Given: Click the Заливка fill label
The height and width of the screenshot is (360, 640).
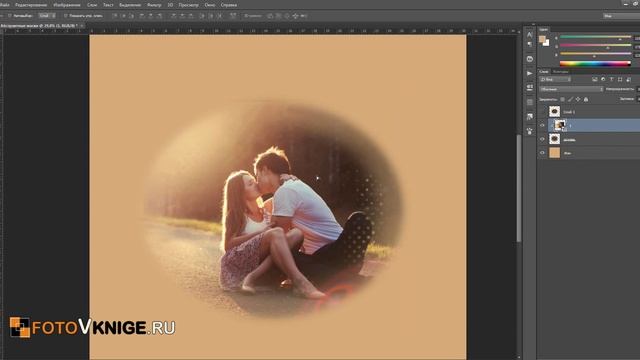Looking at the screenshot, I should click(627, 99).
